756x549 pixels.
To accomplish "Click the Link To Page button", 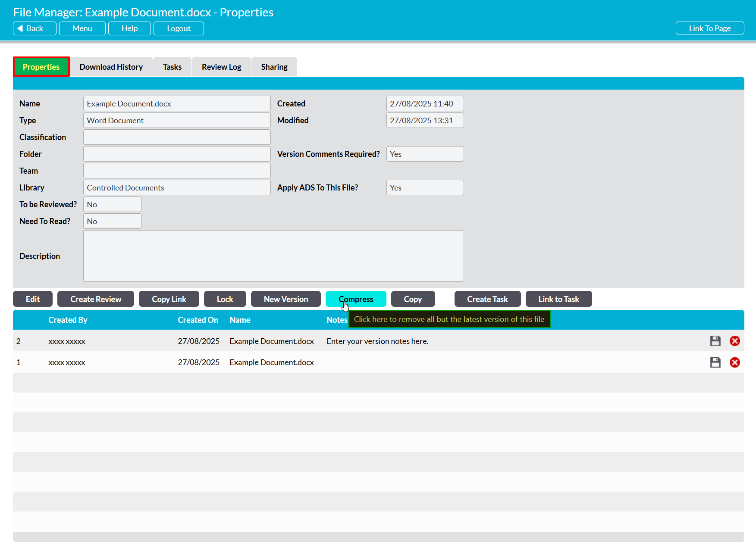I will [x=709, y=28].
